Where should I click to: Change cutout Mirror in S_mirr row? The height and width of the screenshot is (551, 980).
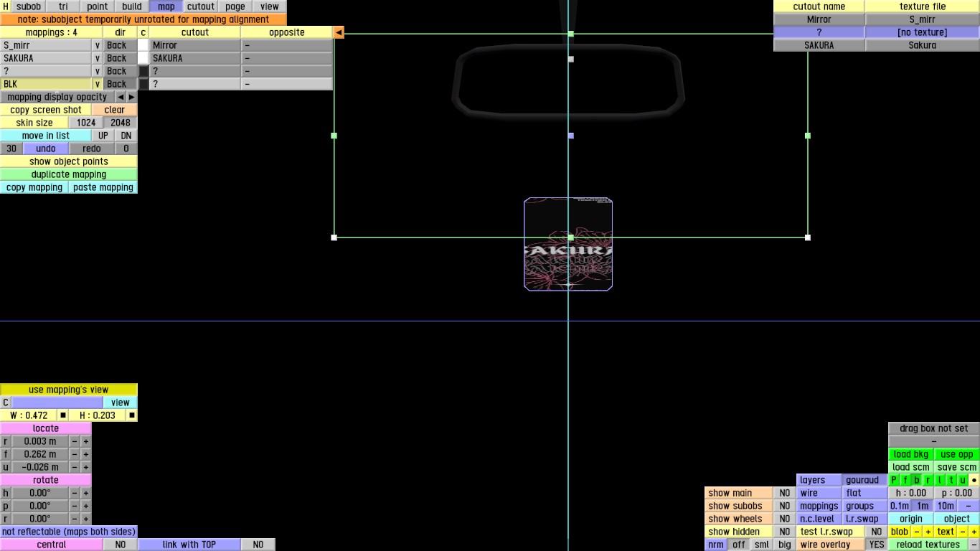click(195, 45)
